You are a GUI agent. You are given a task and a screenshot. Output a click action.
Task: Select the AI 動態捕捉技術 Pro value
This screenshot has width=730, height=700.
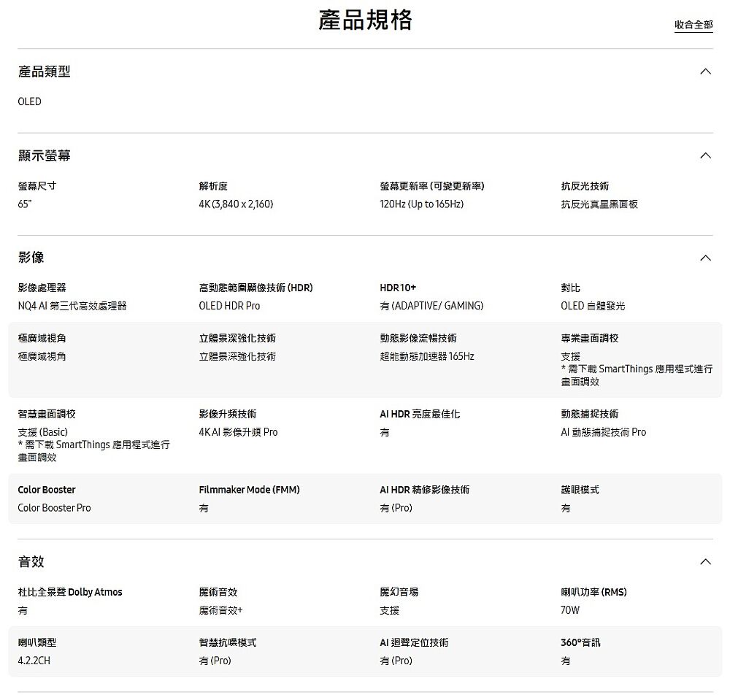pyautogui.click(x=604, y=432)
